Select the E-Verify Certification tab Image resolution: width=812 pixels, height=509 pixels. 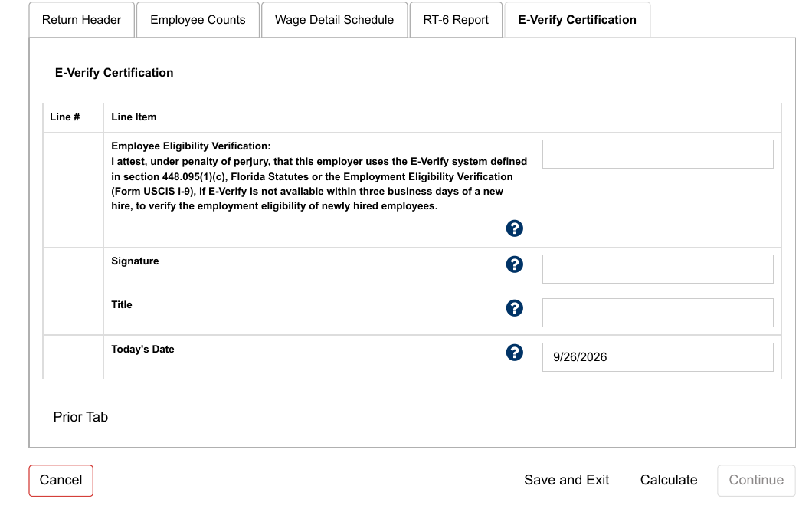point(577,20)
